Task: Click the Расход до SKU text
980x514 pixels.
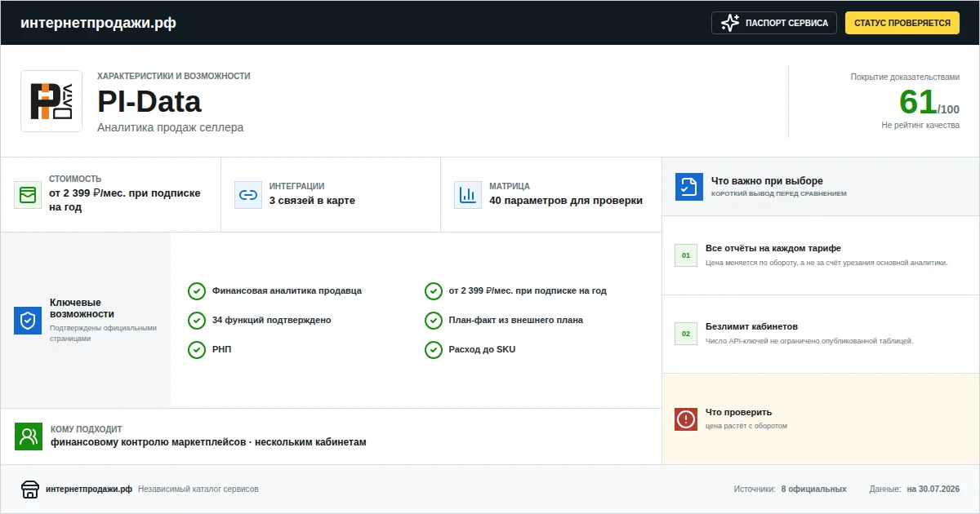Action: point(482,349)
